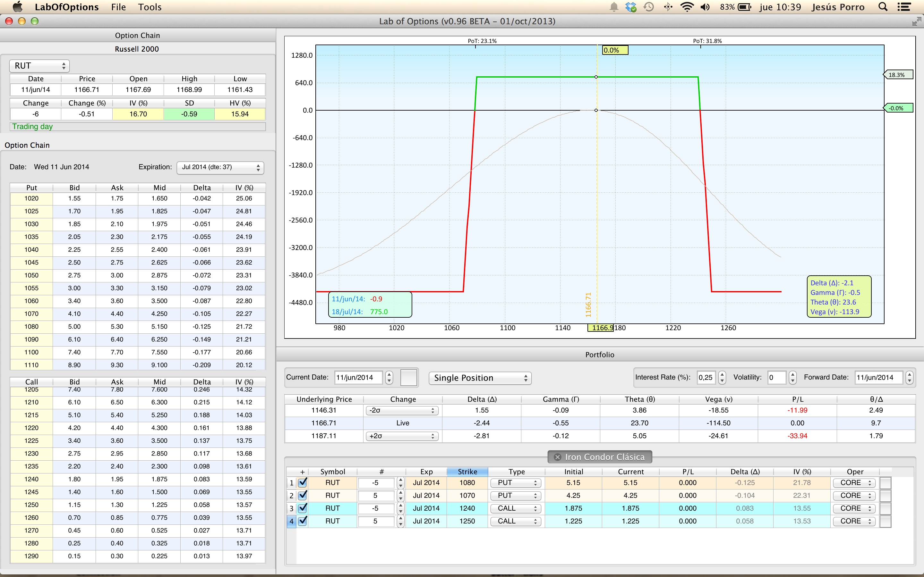
Task: Toggle the 1240 CALL row checkbox
Action: point(303,508)
